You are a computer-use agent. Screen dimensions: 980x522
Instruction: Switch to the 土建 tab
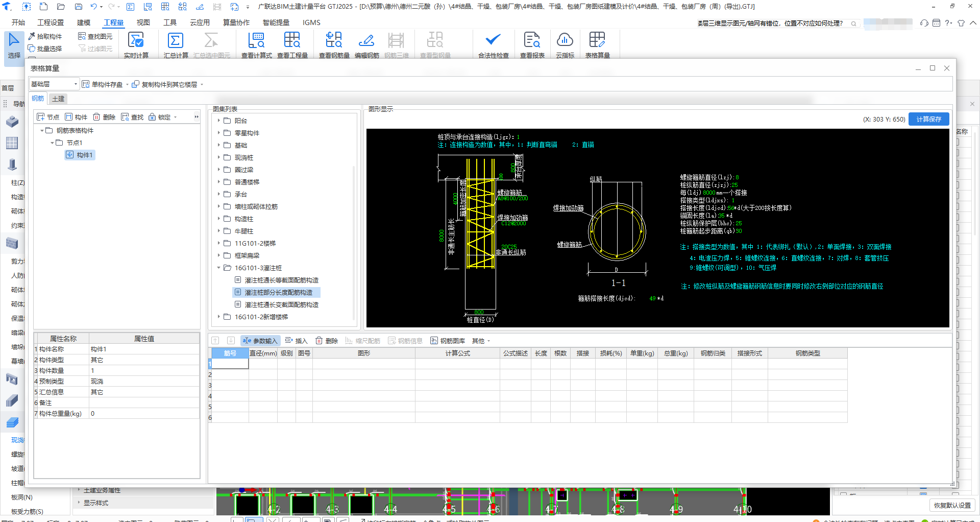click(x=58, y=99)
